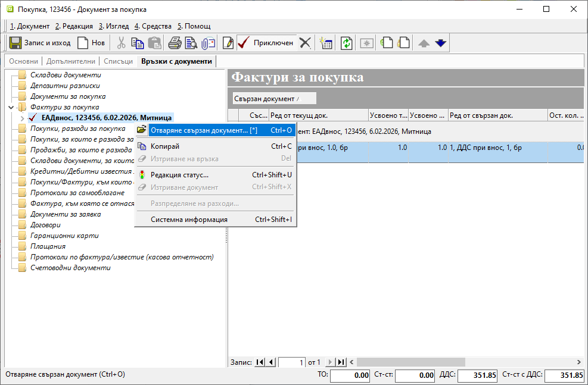This screenshot has width=588, height=385.
Task: Click the Print icon in toolbar
Action: (x=174, y=43)
